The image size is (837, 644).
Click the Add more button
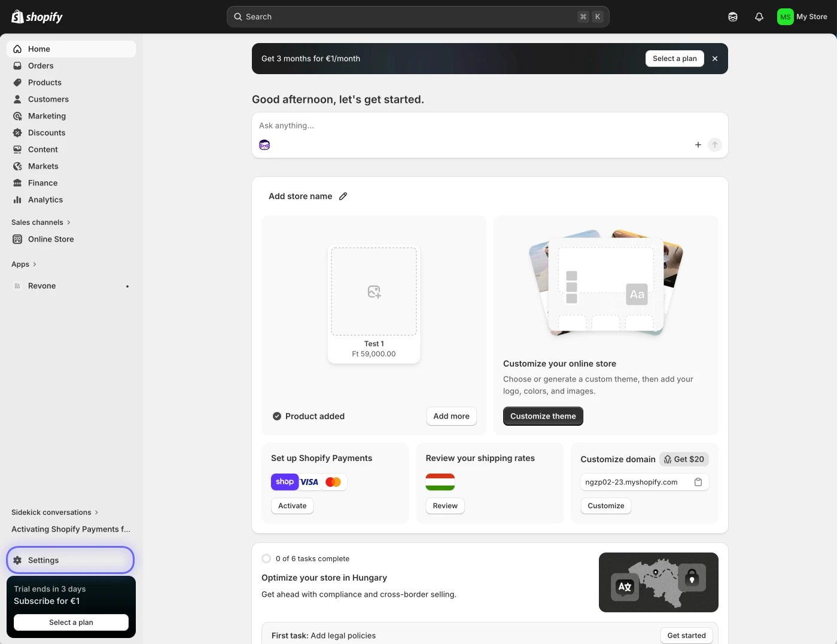(451, 416)
